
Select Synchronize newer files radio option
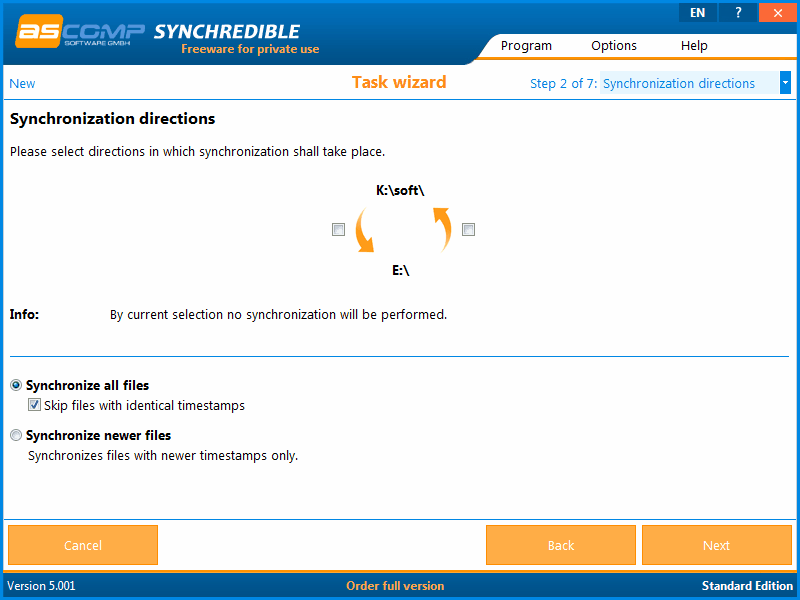[x=16, y=435]
